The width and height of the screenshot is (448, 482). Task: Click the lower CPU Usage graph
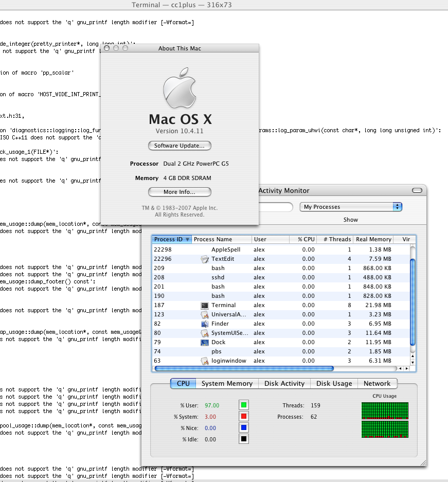click(385, 429)
